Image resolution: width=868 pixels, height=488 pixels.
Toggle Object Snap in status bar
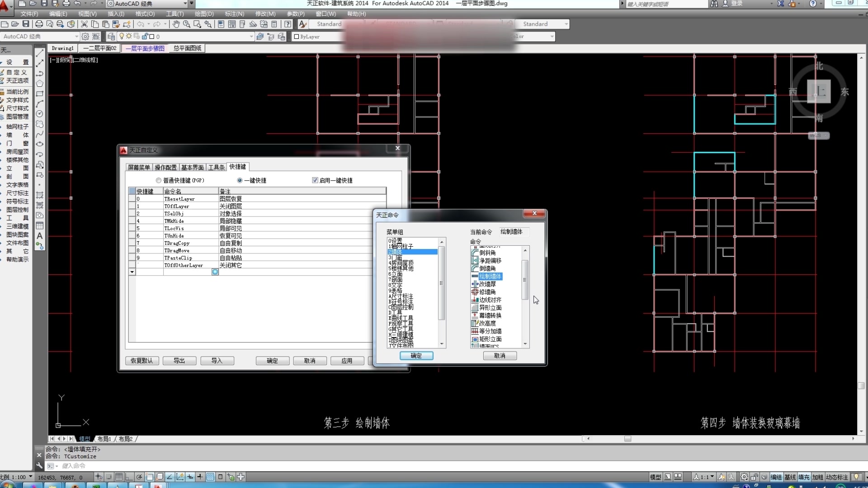click(149, 477)
